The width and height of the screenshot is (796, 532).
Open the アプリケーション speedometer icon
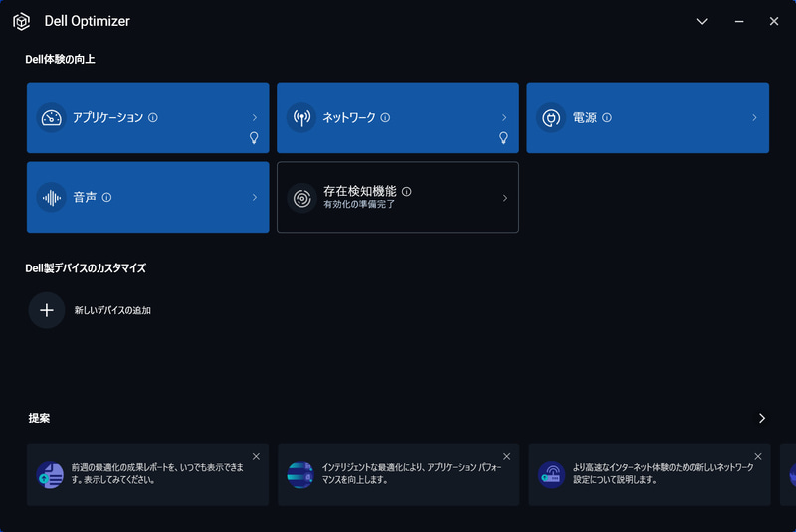tap(52, 117)
